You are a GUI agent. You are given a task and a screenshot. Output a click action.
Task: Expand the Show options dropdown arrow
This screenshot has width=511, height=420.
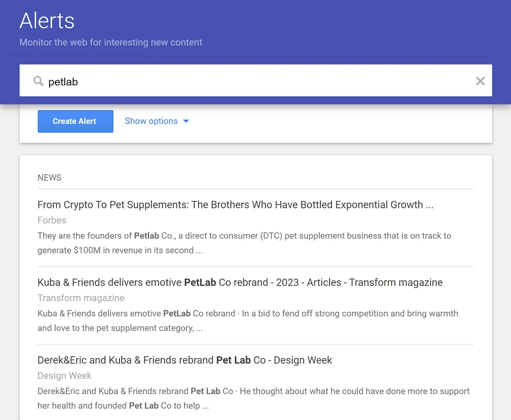[x=186, y=121]
